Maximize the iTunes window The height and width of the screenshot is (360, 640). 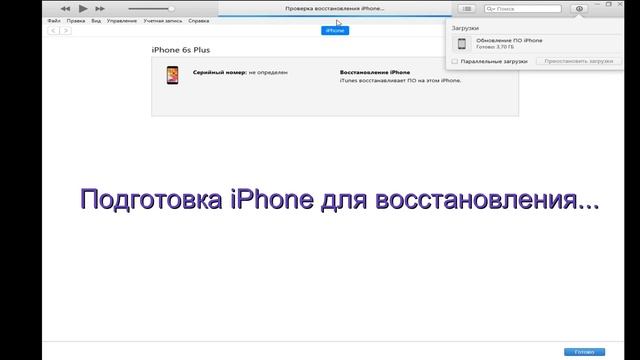click(x=609, y=4)
